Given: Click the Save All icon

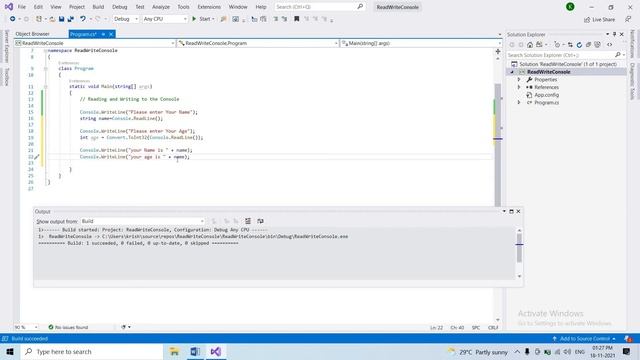Looking at the screenshot, I should click(71, 19).
